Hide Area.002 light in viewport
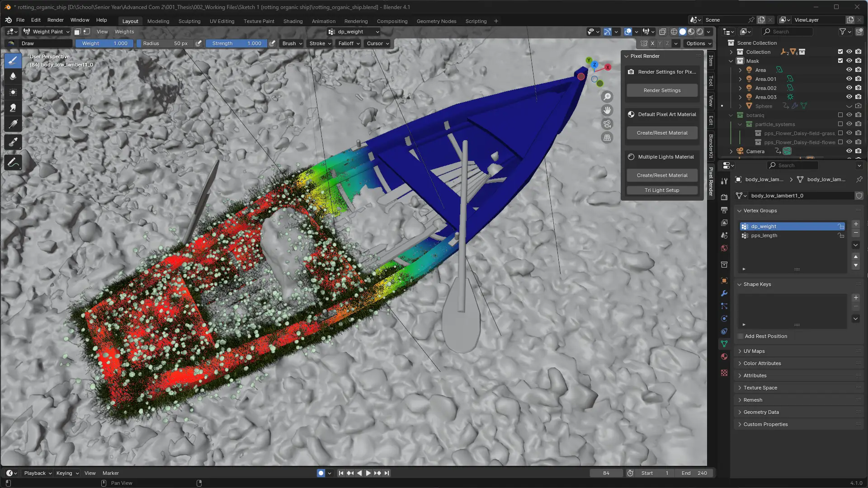The image size is (868, 488). (849, 88)
